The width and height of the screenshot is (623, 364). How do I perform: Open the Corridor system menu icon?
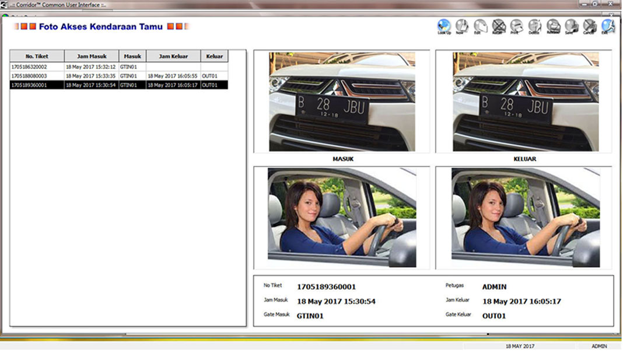5,3
